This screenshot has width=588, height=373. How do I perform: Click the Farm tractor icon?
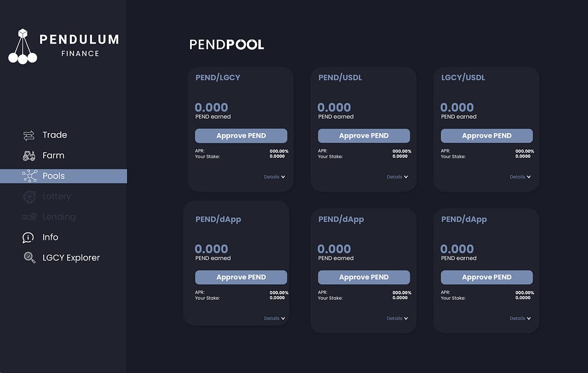(x=29, y=156)
